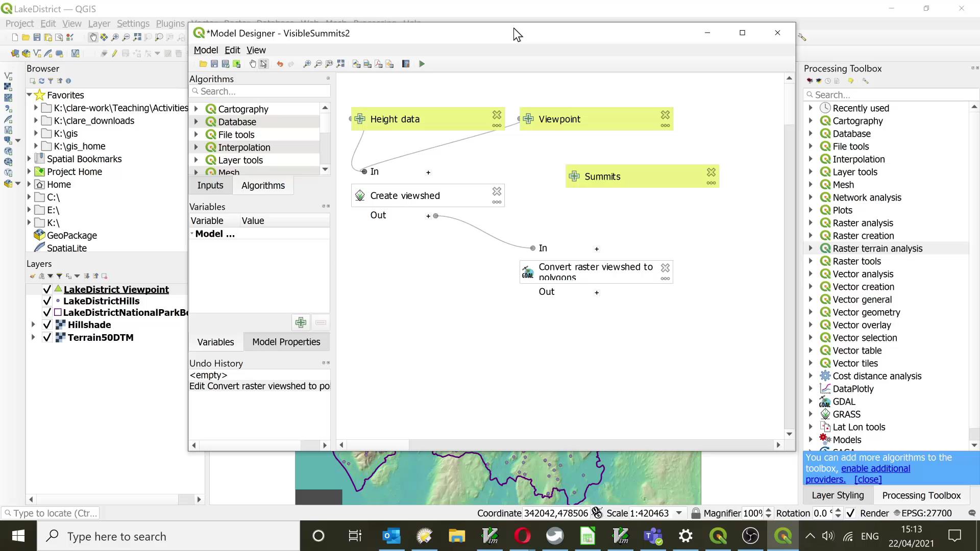Click the undo arrow in Model Designer toolbar

point(280,64)
